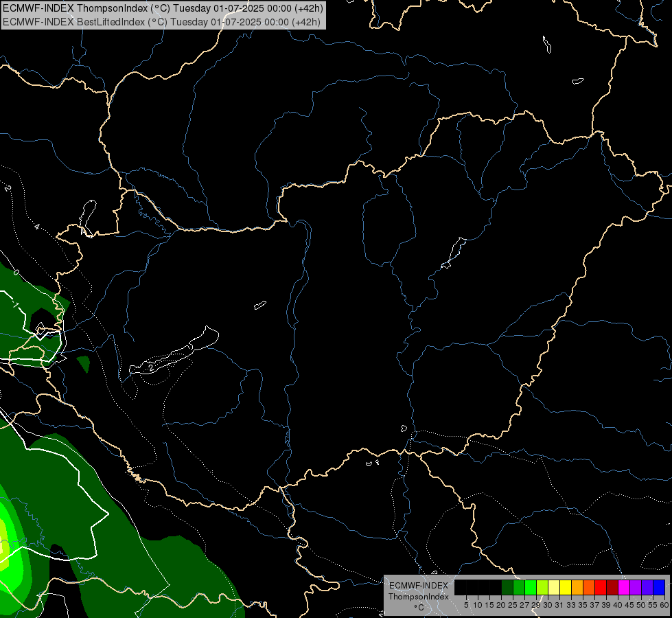The height and width of the screenshot is (618, 672).
Task: Click the purple 45-50 legend swatch
Action: coord(636,587)
